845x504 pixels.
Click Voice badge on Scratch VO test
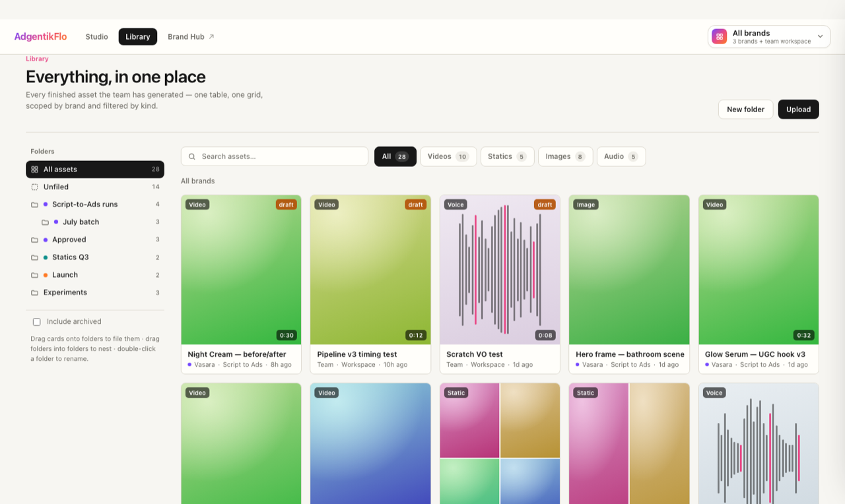(x=456, y=205)
